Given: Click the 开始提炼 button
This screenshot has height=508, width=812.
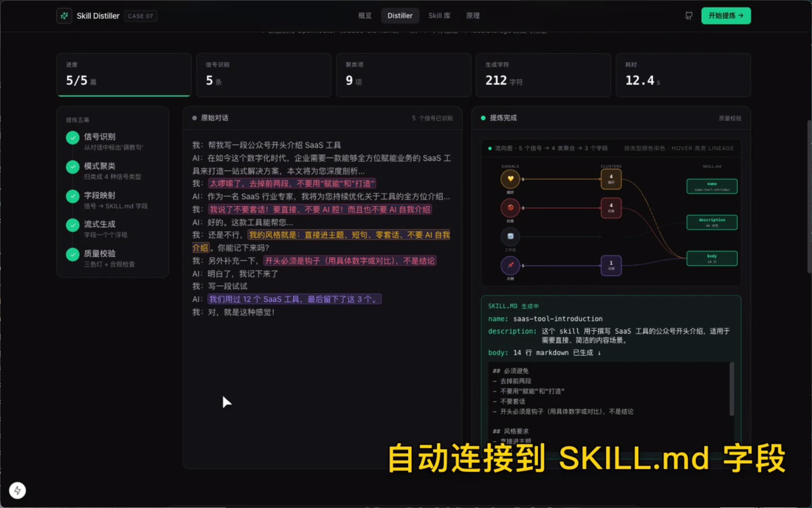Looking at the screenshot, I should tap(726, 16).
